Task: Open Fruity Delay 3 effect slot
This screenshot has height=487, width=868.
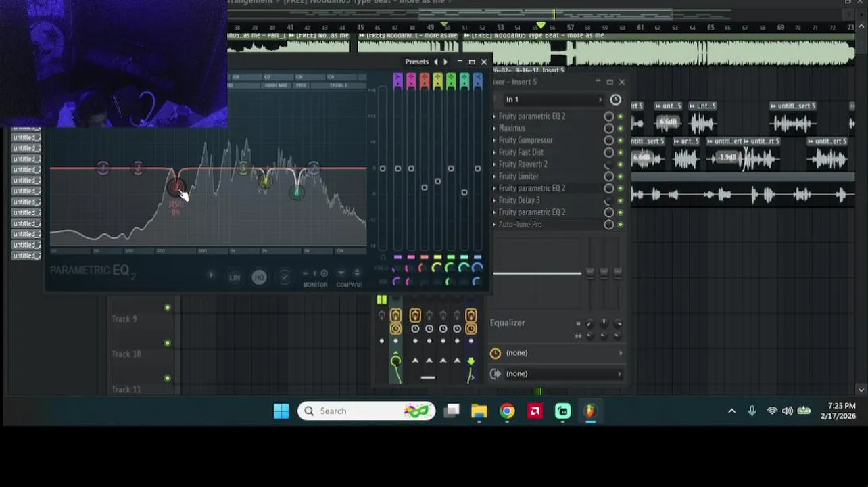Action: pyautogui.click(x=519, y=200)
